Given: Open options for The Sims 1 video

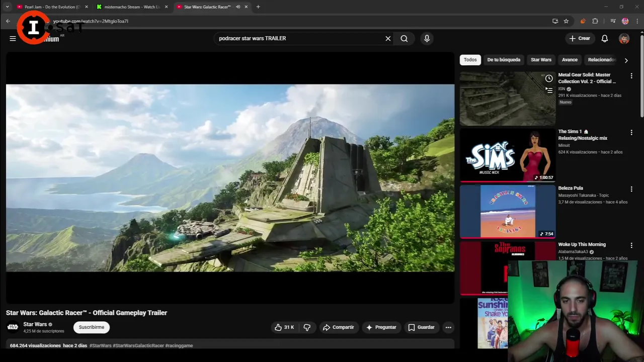Looking at the screenshot, I should click(x=631, y=133).
